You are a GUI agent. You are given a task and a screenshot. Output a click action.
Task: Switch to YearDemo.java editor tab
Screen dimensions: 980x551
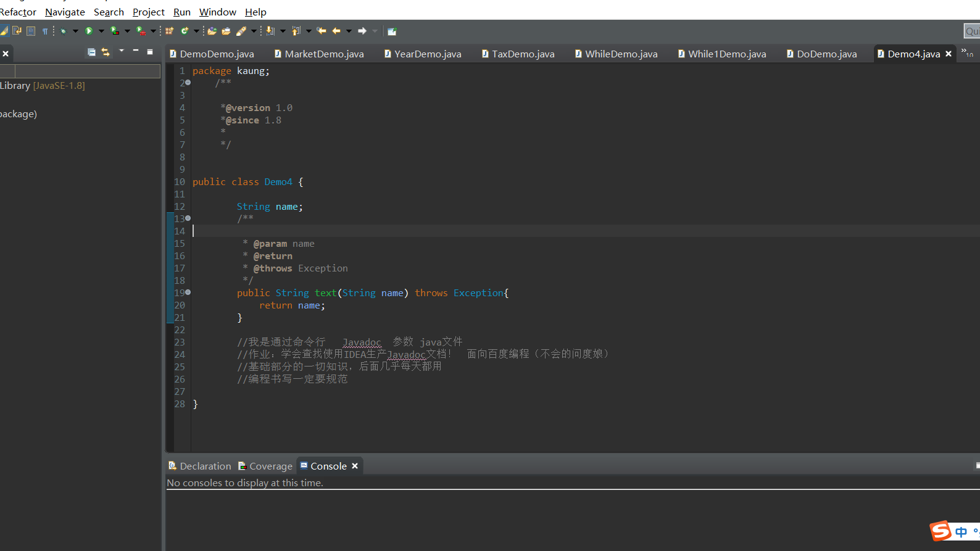[423, 54]
